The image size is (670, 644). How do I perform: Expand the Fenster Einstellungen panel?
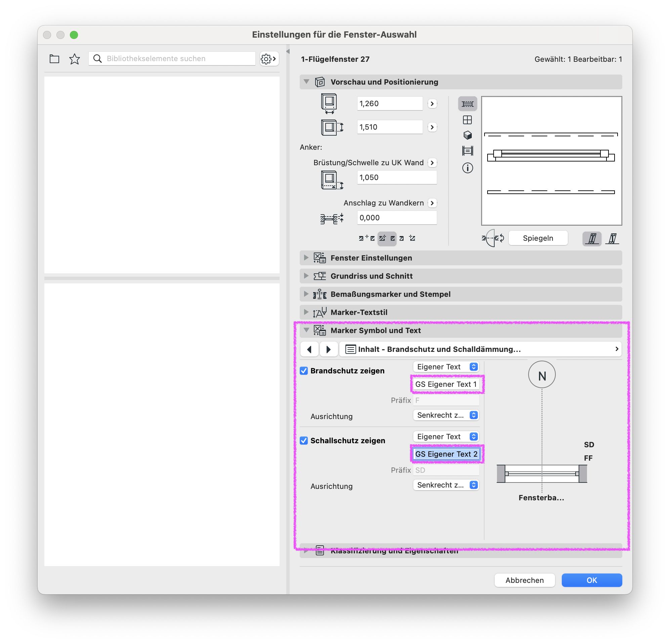coord(306,258)
